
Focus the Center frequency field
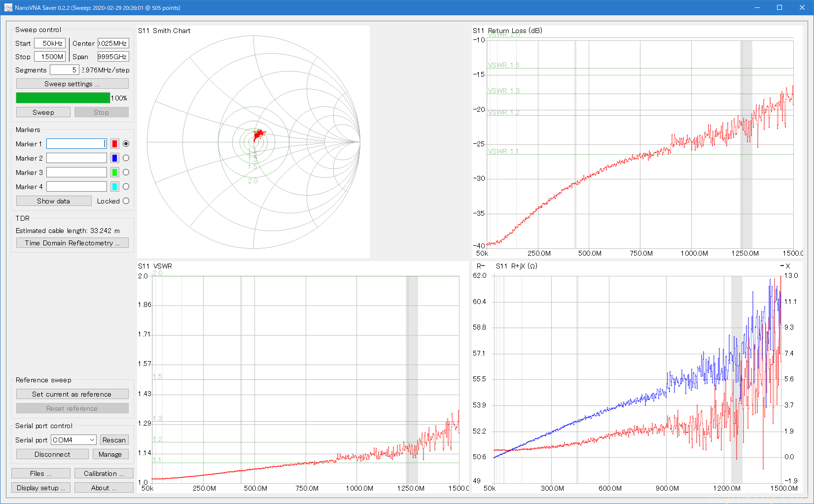pyautogui.click(x=113, y=43)
